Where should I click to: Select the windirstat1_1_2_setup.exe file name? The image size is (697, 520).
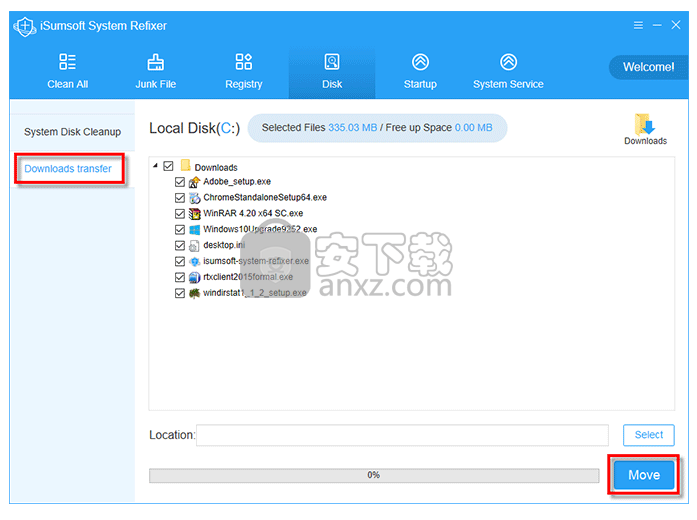tap(255, 293)
